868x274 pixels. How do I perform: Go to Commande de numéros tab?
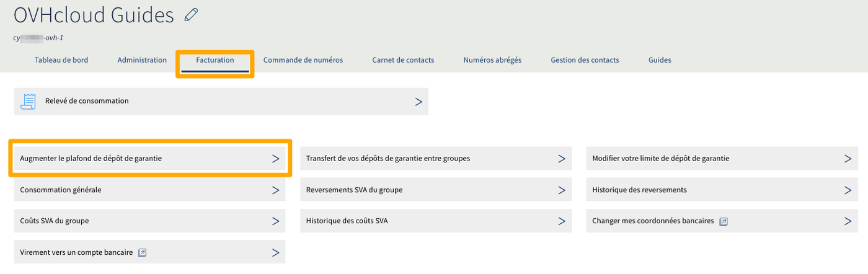pos(303,60)
